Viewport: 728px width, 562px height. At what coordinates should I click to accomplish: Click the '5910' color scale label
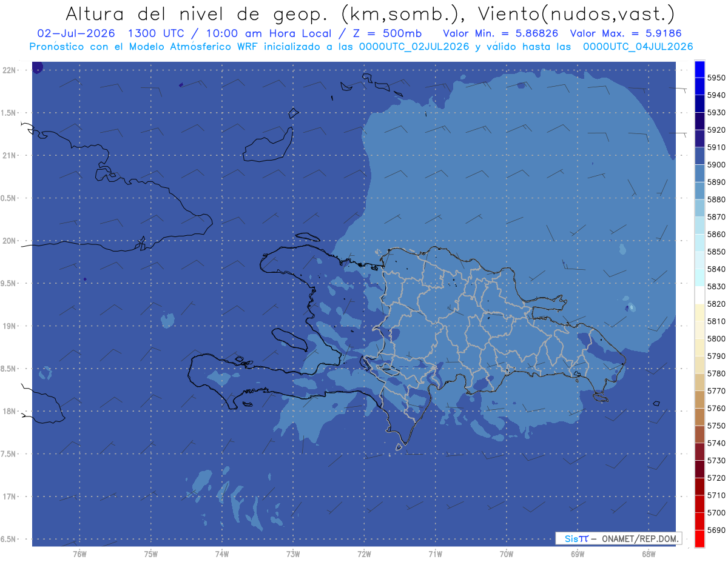point(716,147)
